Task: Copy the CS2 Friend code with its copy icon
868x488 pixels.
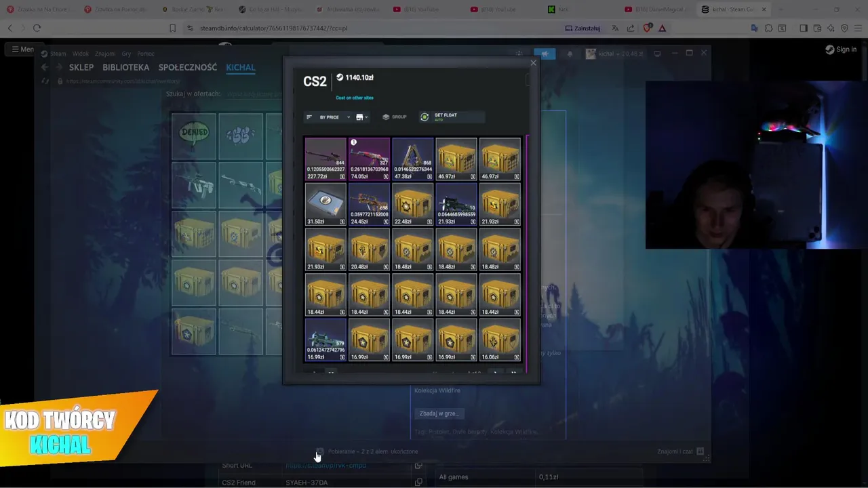Action: (x=418, y=483)
